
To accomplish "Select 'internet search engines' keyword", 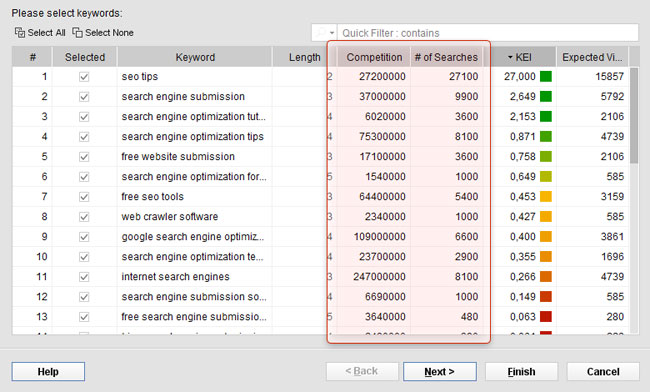I will (x=175, y=277).
